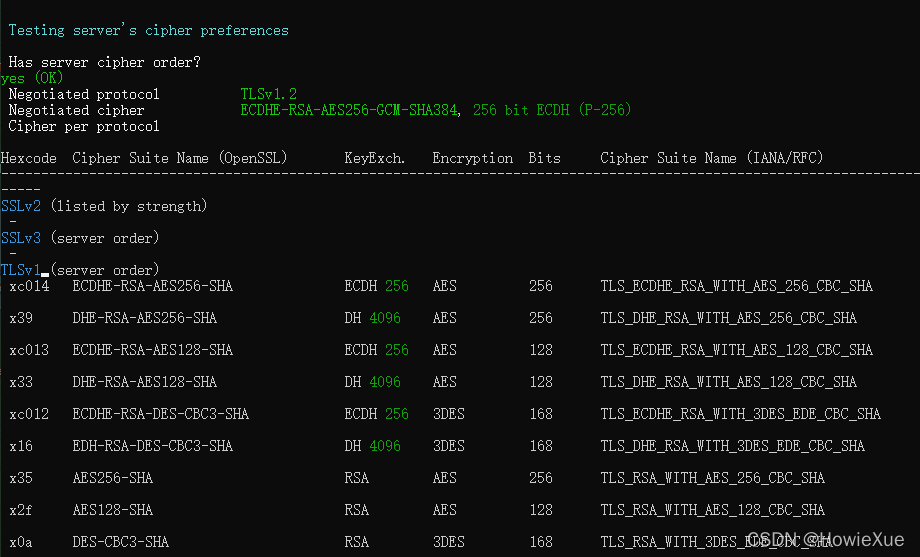Click the 'Cipher per protocol' line
920x557 pixels.
click(x=84, y=126)
